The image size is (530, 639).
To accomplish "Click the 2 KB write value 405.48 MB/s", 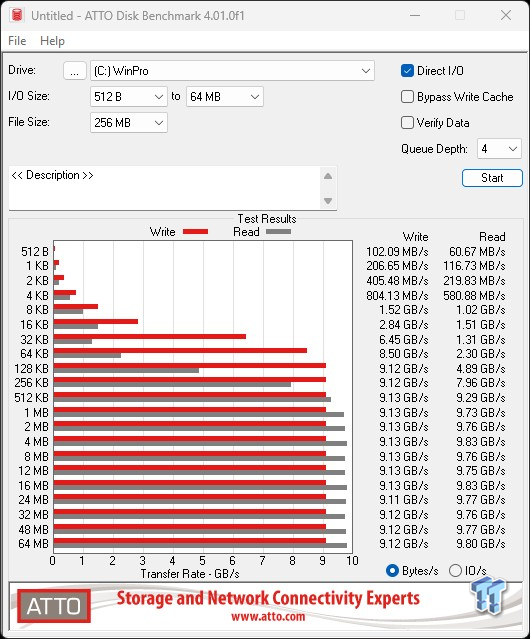I will pyautogui.click(x=397, y=281).
